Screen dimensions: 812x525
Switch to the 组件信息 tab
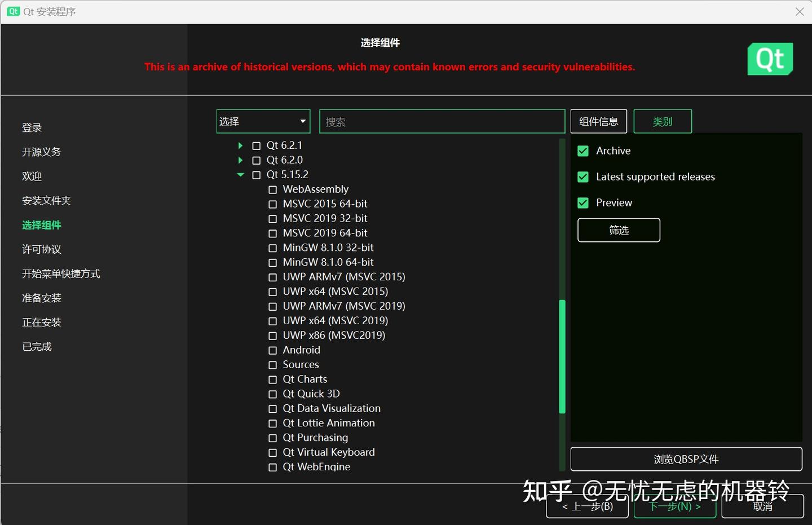(598, 121)
